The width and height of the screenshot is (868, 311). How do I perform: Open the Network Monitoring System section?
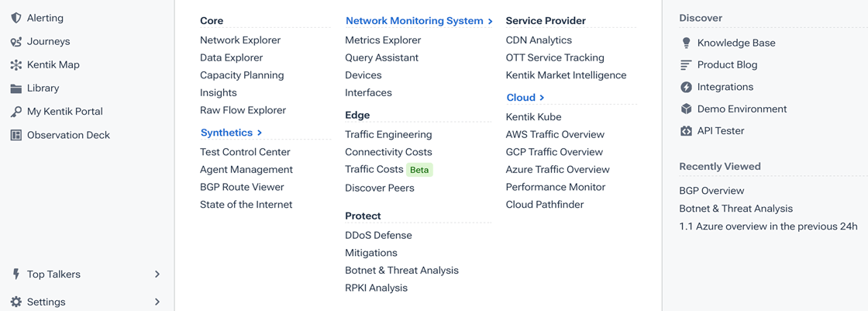point(418,21)
